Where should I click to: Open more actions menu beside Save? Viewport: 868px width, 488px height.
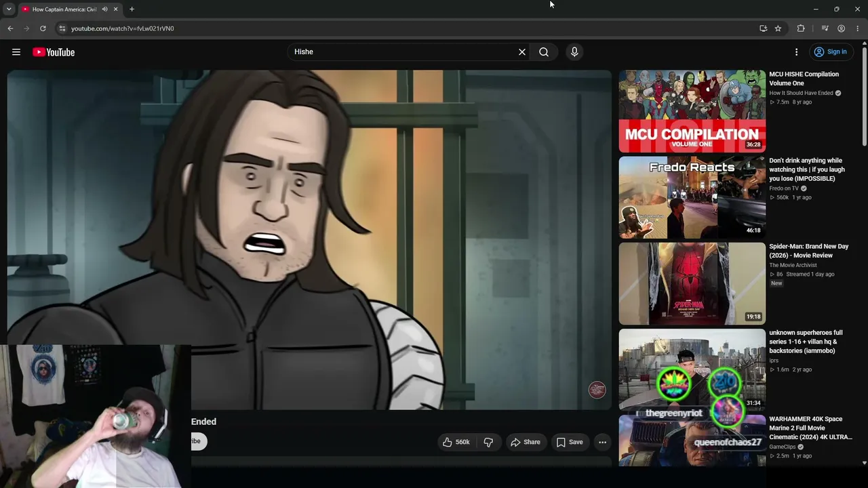(602, 442)
